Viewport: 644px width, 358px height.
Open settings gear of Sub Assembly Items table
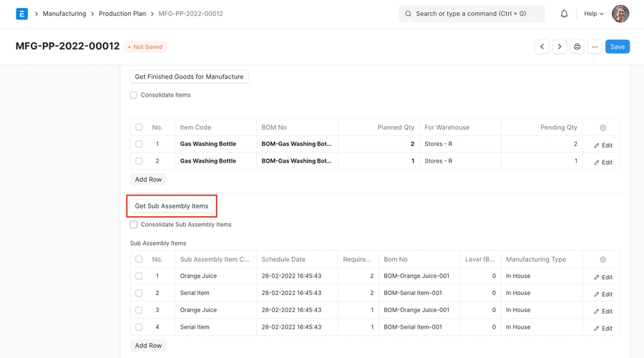[x=602, y=259]
